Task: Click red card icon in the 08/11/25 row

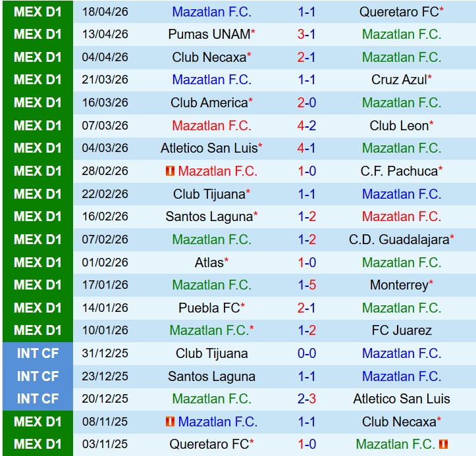Action: (x=170, y=422)
